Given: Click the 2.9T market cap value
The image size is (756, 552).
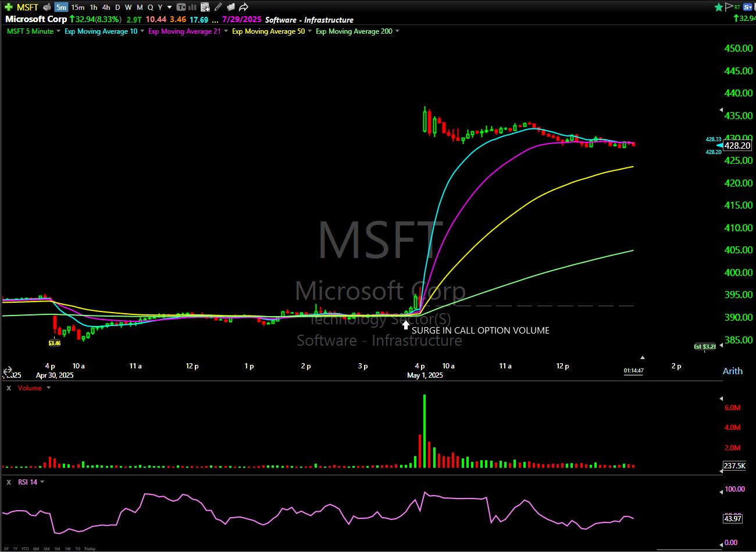Looking at the screenshot, I should coord(134,19).
